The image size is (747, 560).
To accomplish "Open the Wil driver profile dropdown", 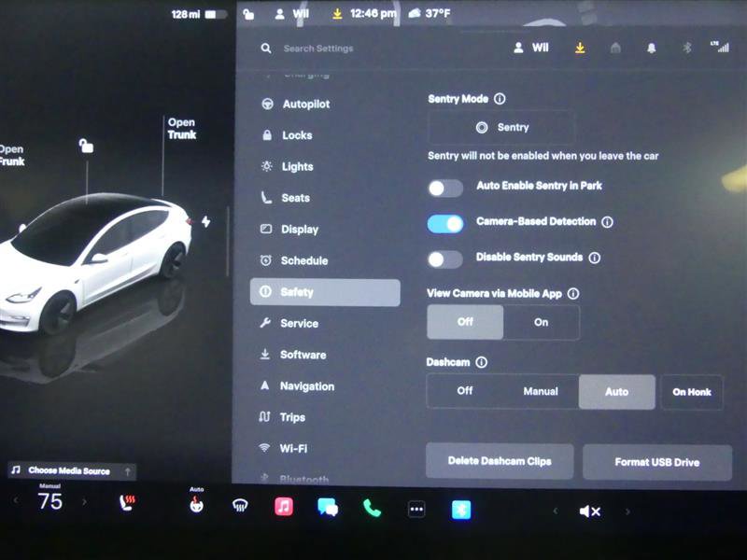I will [x=530, y=47].
